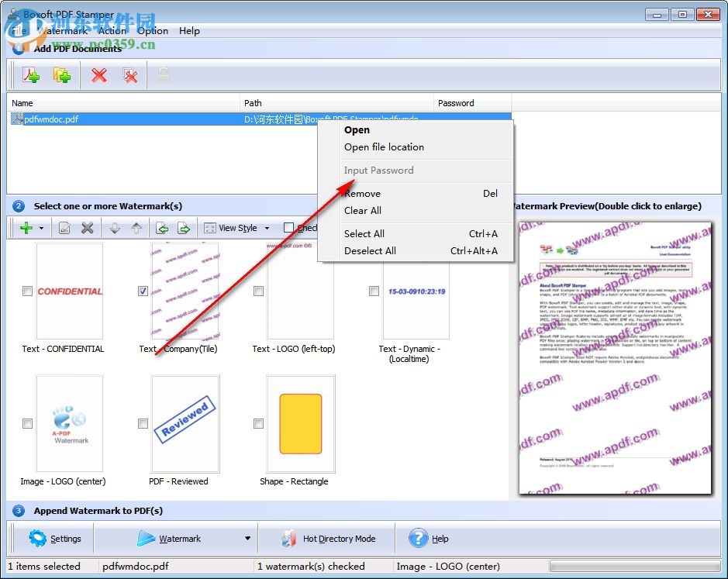Expand the add watermark dropdown arrow
Viewport: 728px width, 579px height.
coord(41,228)
